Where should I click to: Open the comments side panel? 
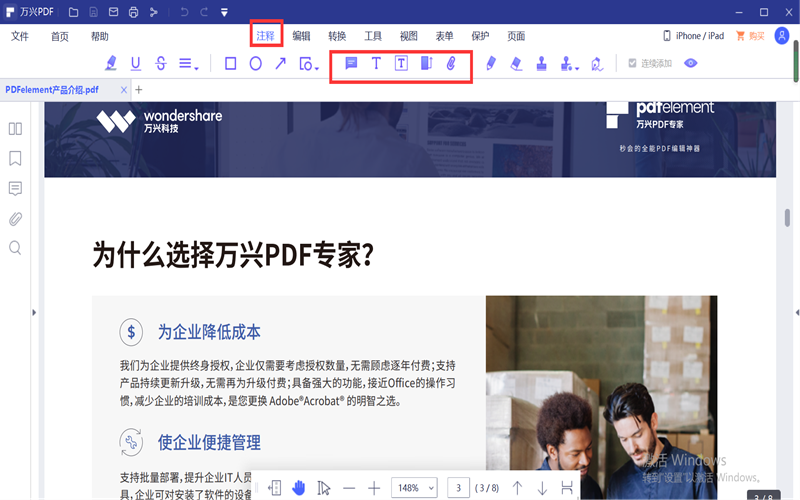15,189
